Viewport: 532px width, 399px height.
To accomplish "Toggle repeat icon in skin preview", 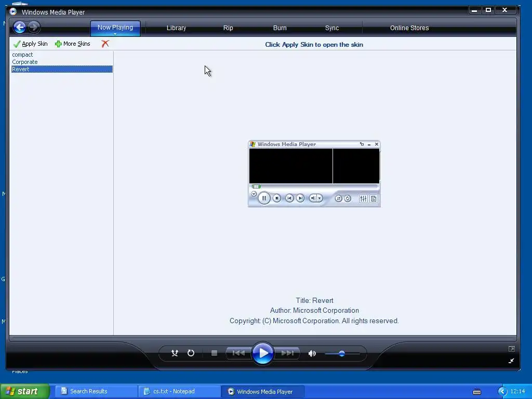I will click(x=348, y=198).
